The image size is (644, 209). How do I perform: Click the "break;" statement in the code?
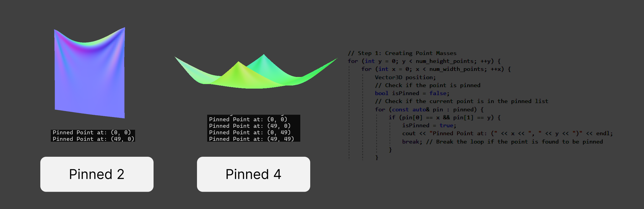pos(412,141)
